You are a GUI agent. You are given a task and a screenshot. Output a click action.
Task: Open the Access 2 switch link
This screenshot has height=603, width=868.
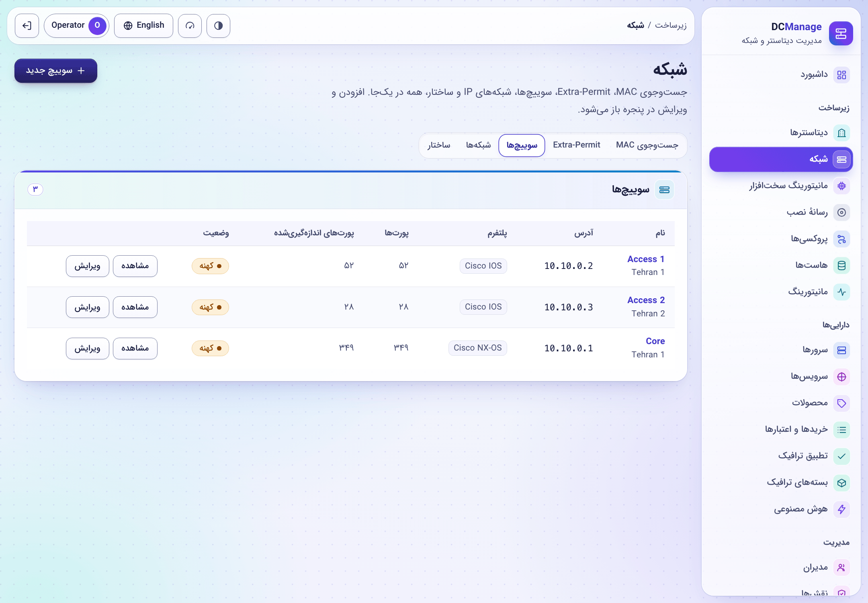point(646,300)
